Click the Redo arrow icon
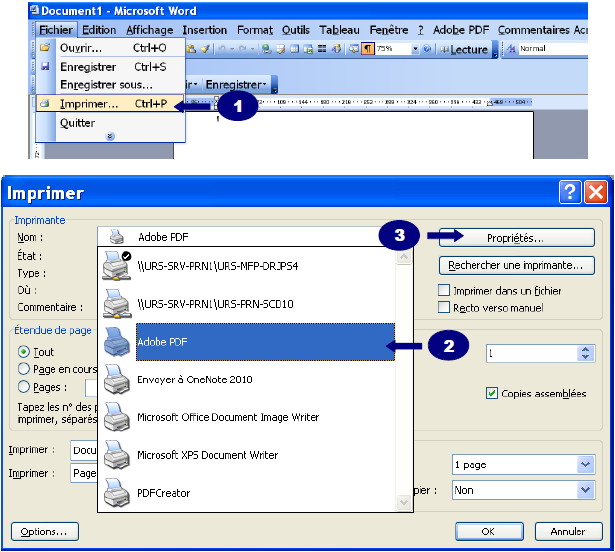This screenshot has width=615, height=552. pyautogui.click(x=242, y=49)
